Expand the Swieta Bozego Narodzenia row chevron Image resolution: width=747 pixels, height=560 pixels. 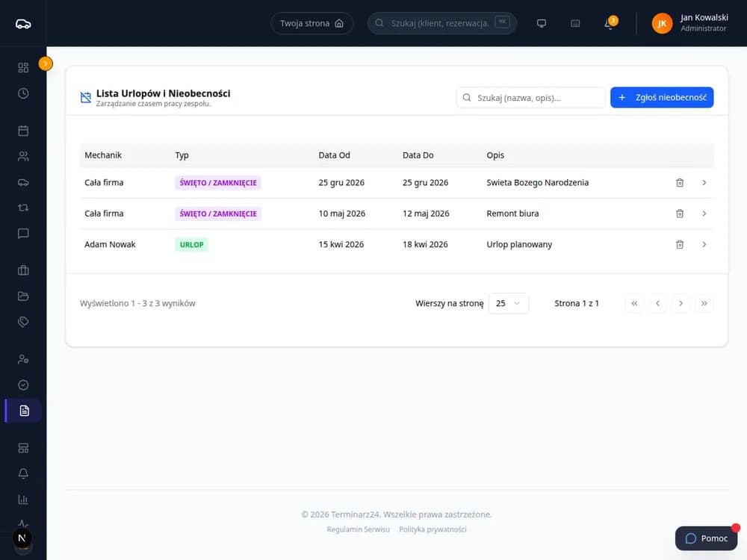(x=704, y=183)
